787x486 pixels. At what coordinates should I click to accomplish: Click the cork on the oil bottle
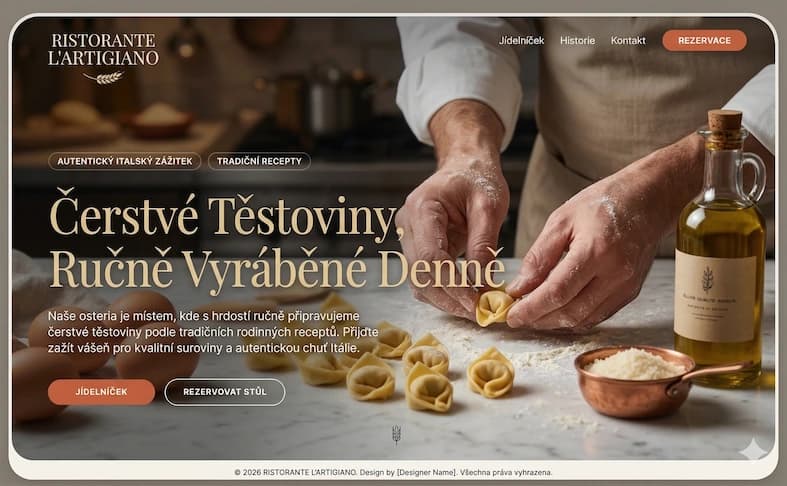point(725,120)
